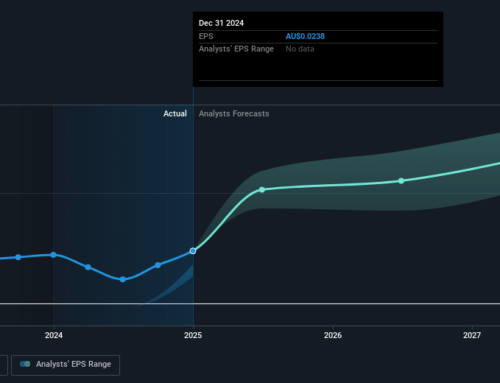
Task: Click the EPS data point in late 2023
Action: tap(18, 257)
